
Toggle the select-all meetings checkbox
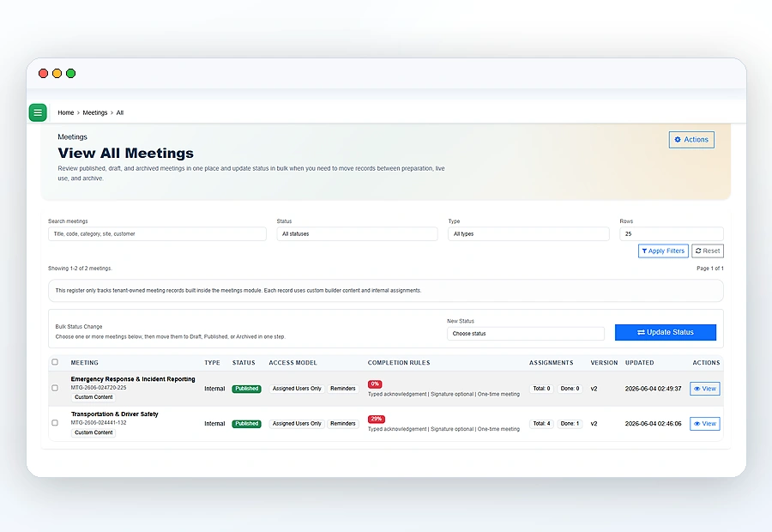tap(55, 362)
